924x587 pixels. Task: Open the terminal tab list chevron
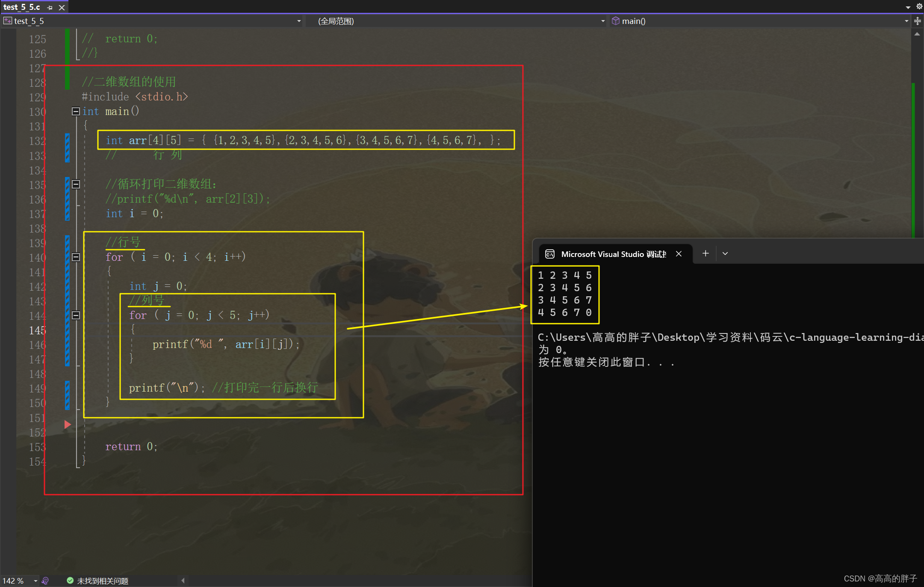[725, 254]
